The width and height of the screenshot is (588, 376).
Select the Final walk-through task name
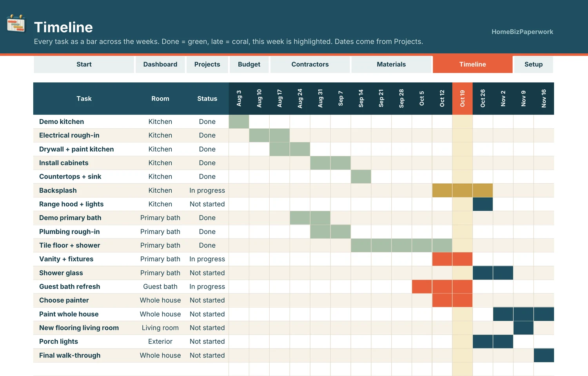70,355
